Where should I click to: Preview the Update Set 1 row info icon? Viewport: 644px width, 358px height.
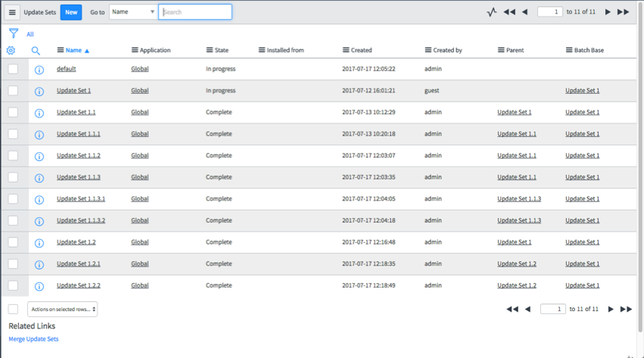[39, 92]
